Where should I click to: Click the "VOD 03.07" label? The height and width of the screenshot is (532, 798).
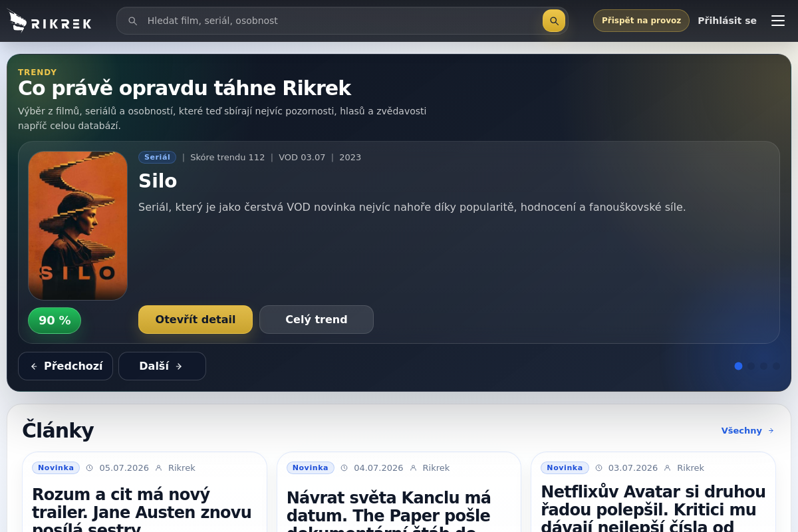(x=302, y=158)
